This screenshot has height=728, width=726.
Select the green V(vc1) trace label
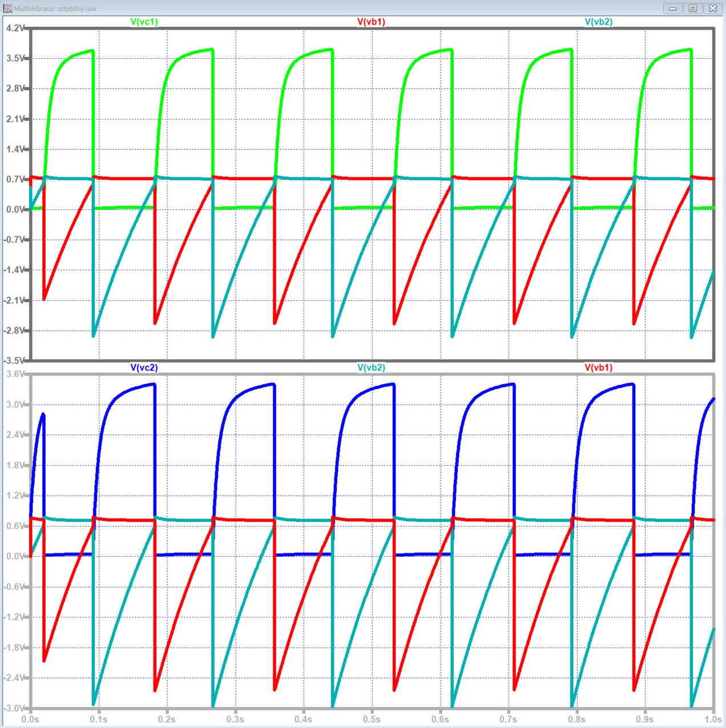(x=144, y=22)
